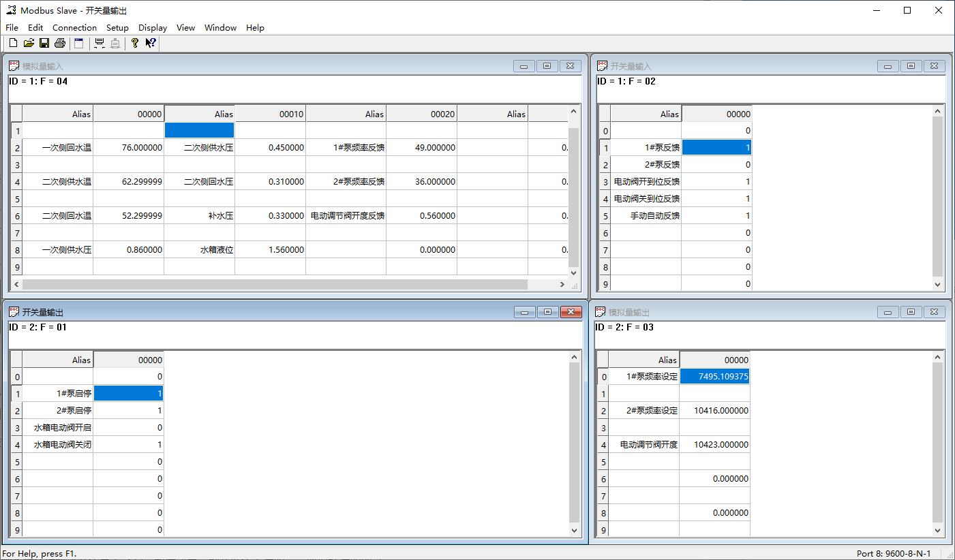Select the 0.860000 value cell

128,249
